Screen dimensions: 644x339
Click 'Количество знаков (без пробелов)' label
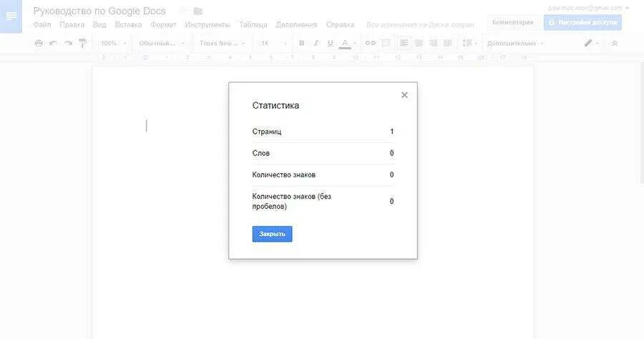point(292,201)
